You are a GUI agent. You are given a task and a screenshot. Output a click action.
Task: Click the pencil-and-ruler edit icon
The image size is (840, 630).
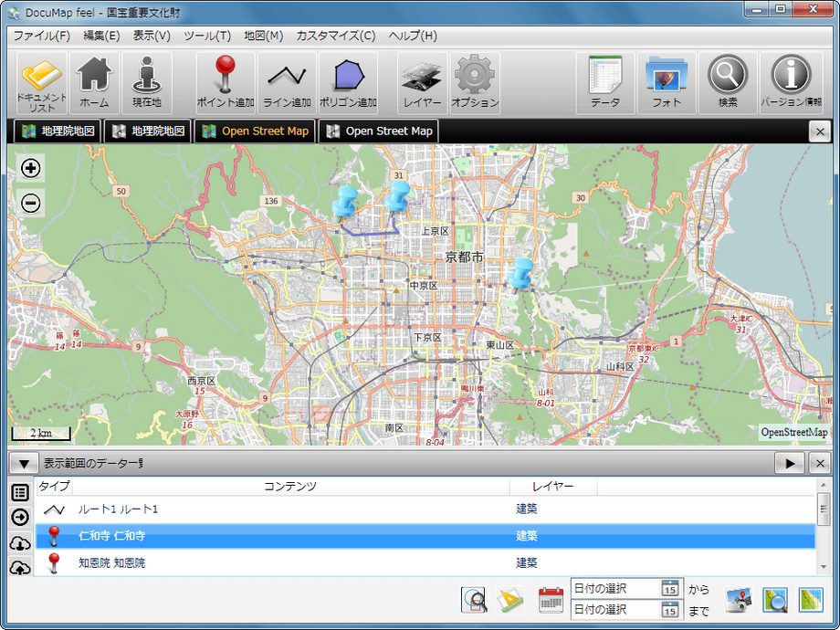pos(510,600)
